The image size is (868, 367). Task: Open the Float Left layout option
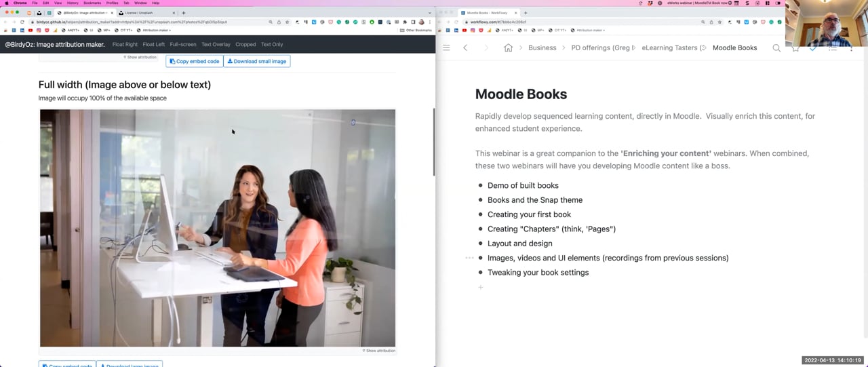(154, 45)
